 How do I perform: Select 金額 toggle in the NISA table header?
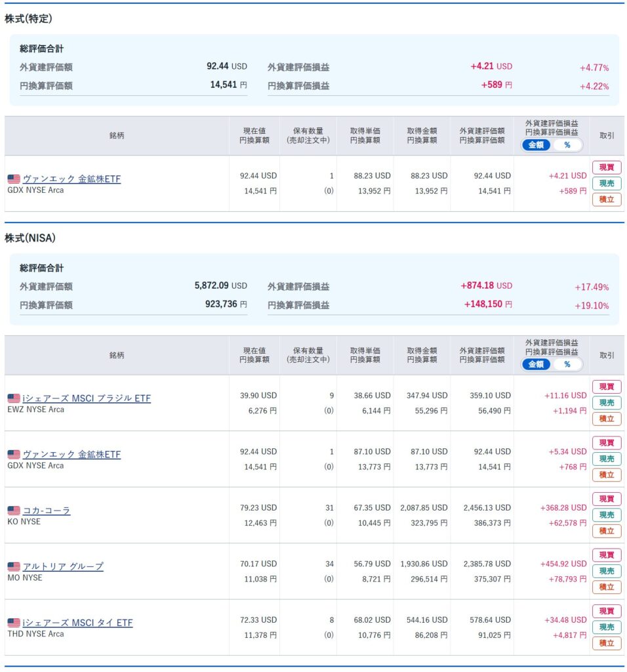[536, 364]
